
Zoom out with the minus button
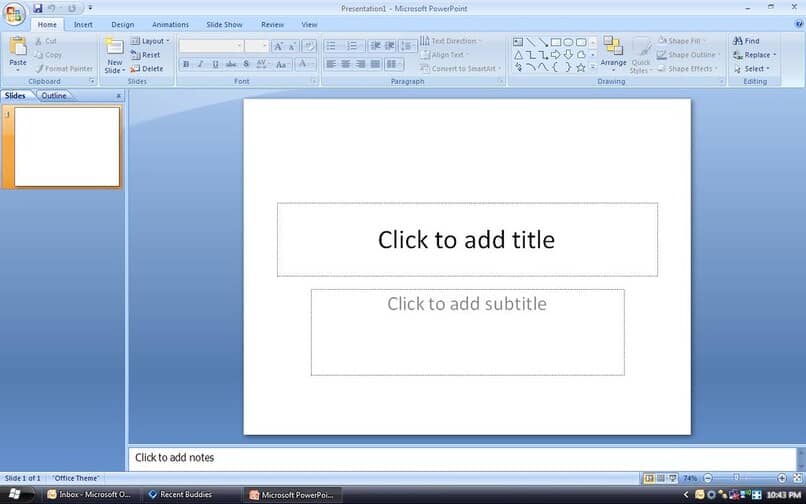[708, 478]
